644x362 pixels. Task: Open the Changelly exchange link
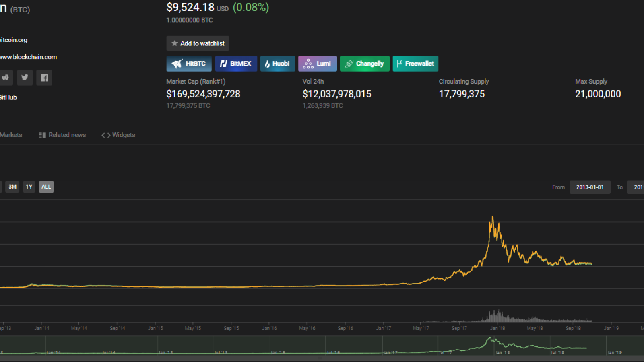(x=365, y=64)
